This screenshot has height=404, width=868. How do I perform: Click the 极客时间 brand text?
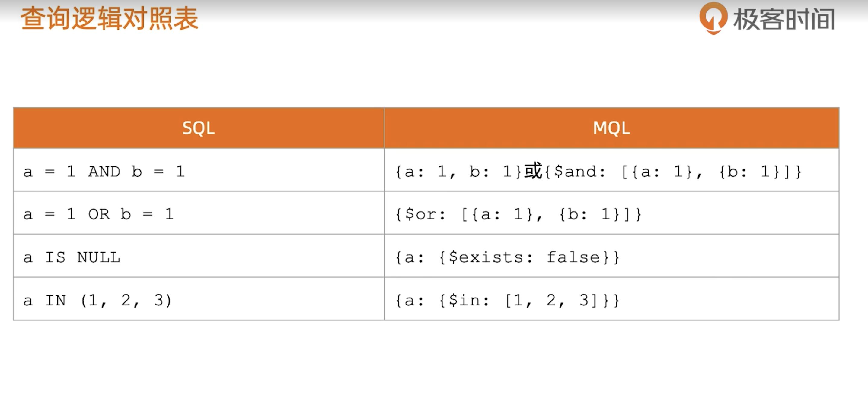point(784,20)
